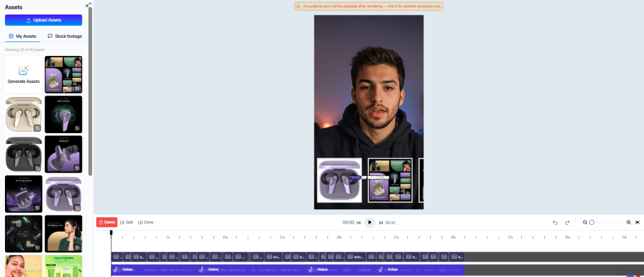Click the 20s mark on timeline ruler
This screenshot has width=644, height=277.
(339, 237)
